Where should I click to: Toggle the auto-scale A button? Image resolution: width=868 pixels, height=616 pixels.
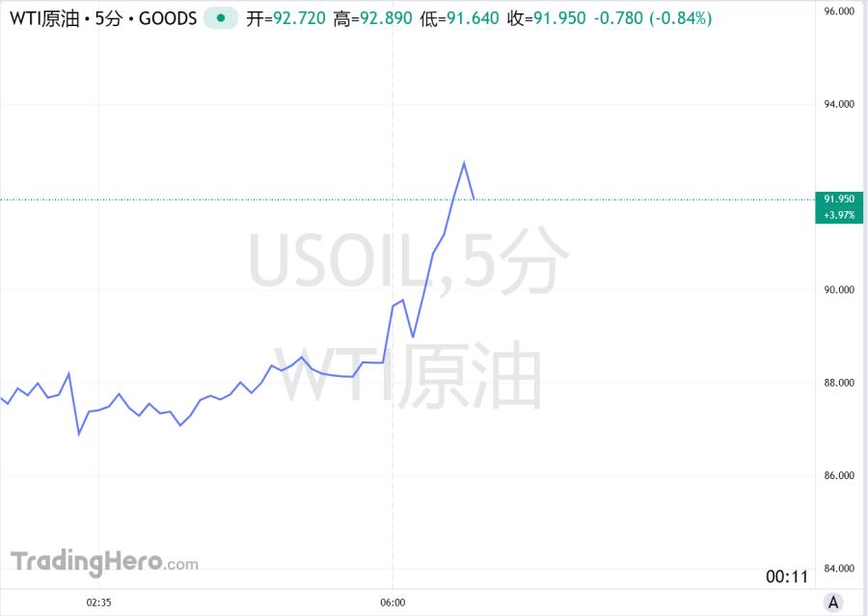tap(833, 603)
